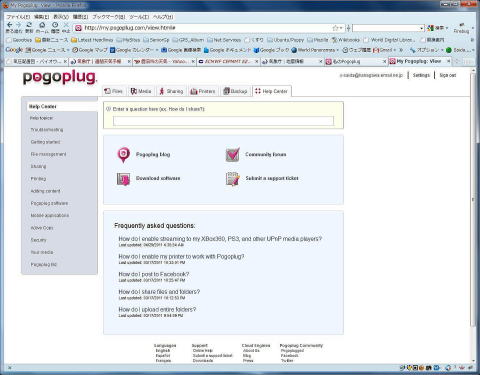Expand the World Panoramas bookmark dropdown
Image resolution: width=480 pixels, height=375 pixels.
pyautogui.click(x=337, y=50)
